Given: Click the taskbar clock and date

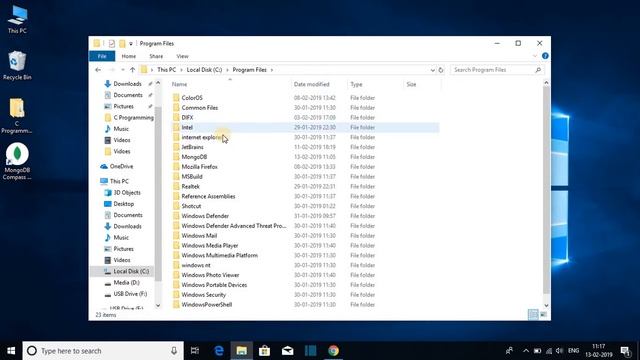Looking at the screenshot, I should tap(599, 351).
